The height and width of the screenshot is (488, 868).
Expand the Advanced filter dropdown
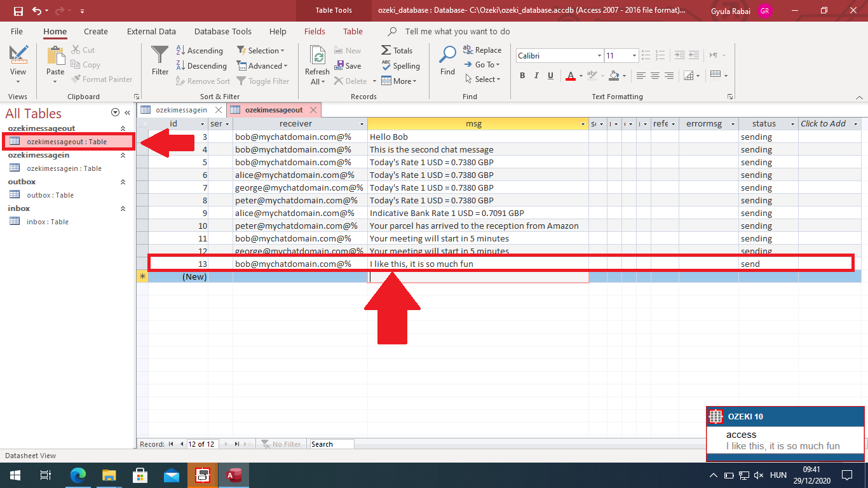(262, 66)
